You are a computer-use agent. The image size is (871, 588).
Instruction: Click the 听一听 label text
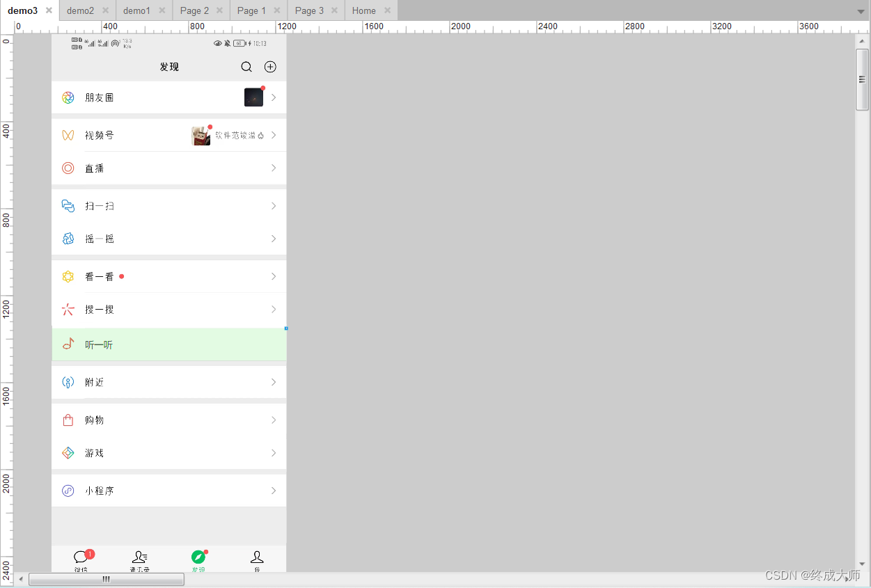point(99,345)
